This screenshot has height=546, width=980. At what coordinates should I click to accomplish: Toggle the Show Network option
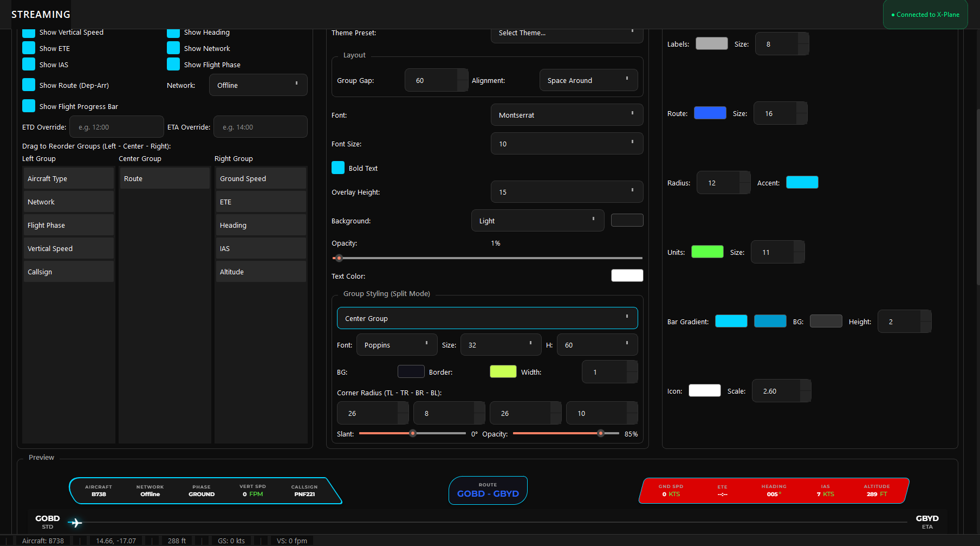click(173, 48)
